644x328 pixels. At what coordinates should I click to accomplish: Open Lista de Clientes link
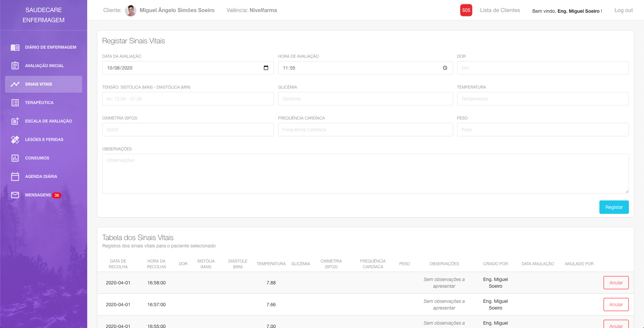500,10
